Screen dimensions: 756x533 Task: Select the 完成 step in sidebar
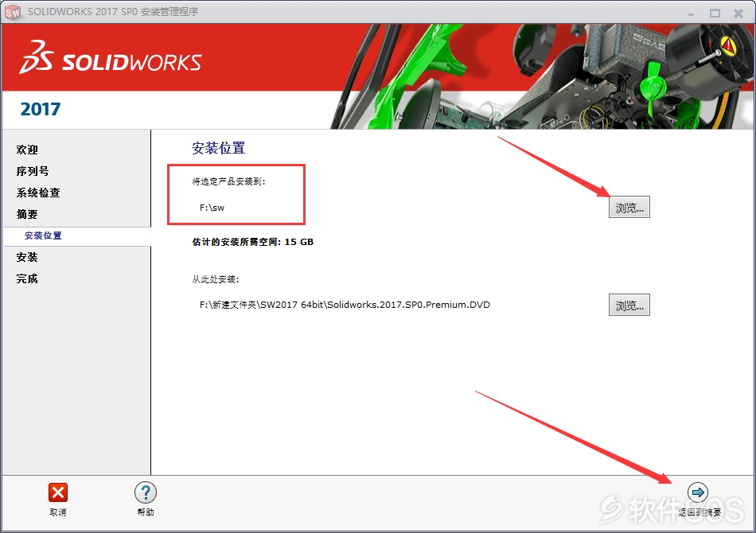[27, 278]
